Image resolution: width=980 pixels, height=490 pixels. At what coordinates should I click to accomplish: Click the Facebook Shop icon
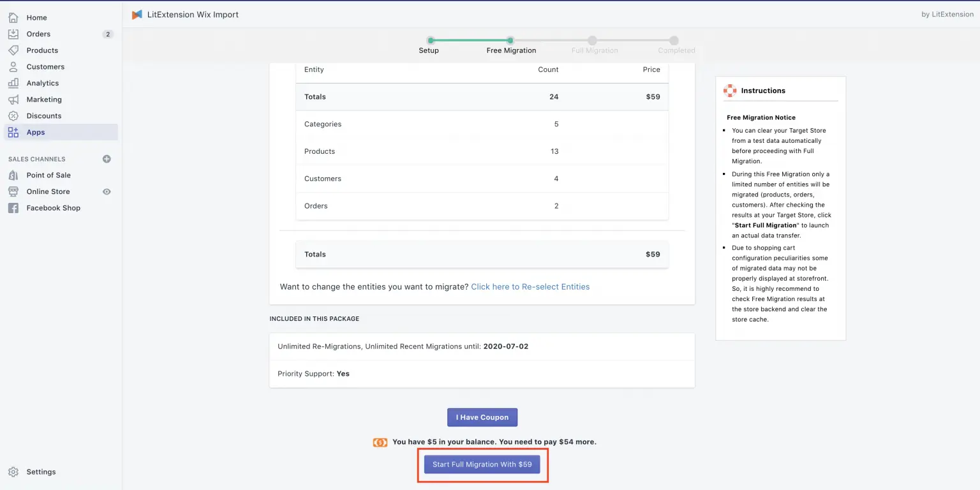click(13, 208)
